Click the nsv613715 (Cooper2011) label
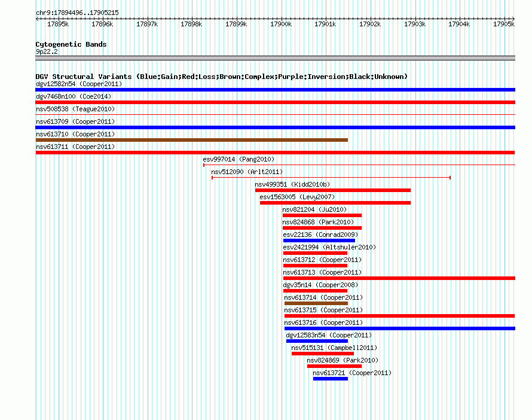 (x=323, y=310)
